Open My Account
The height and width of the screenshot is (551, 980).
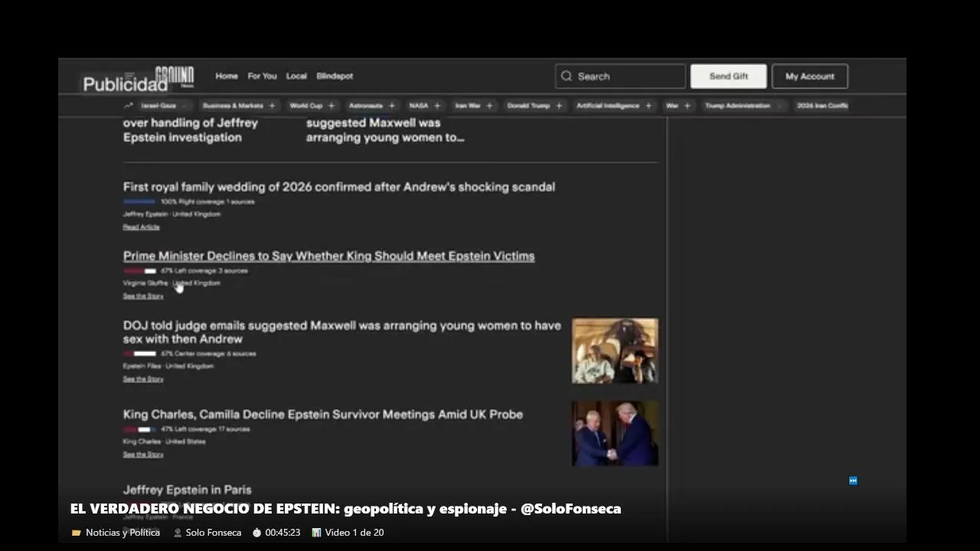pos(810,76)
